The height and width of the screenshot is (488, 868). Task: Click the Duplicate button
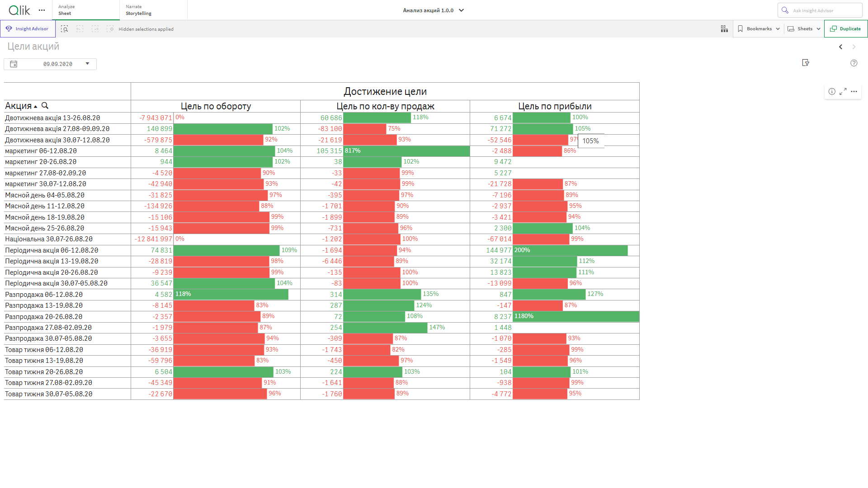point(845,29)
